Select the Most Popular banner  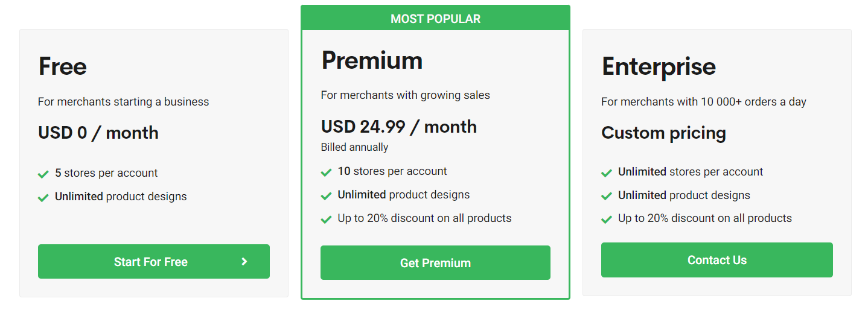[x=435, y=19]
